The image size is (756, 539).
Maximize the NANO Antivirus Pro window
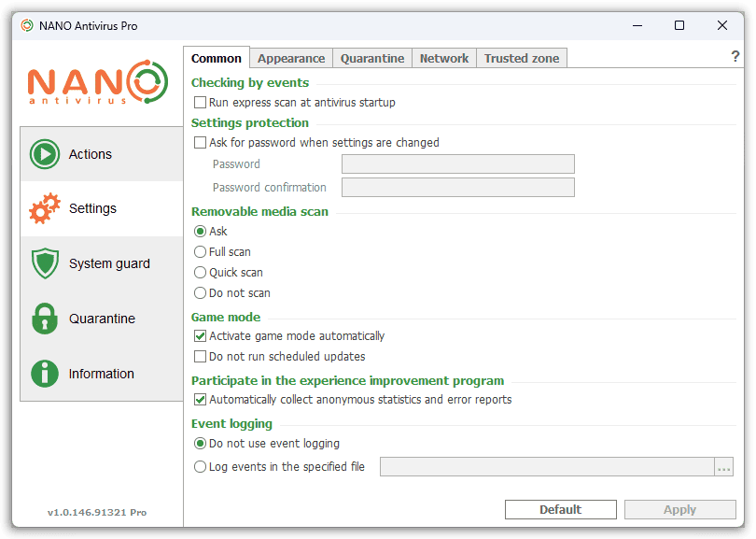679,25
